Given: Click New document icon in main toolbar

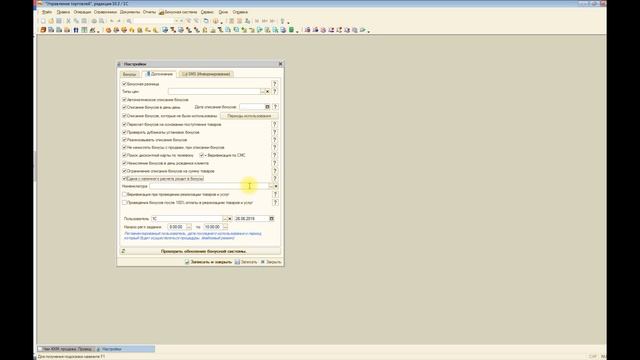Looking at the screenshot, I should coord(43,21).
